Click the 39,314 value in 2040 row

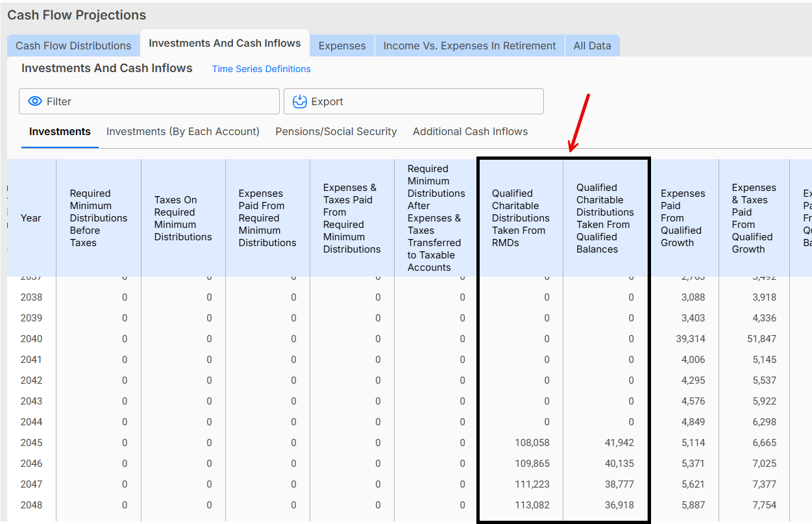pos(691,339)
